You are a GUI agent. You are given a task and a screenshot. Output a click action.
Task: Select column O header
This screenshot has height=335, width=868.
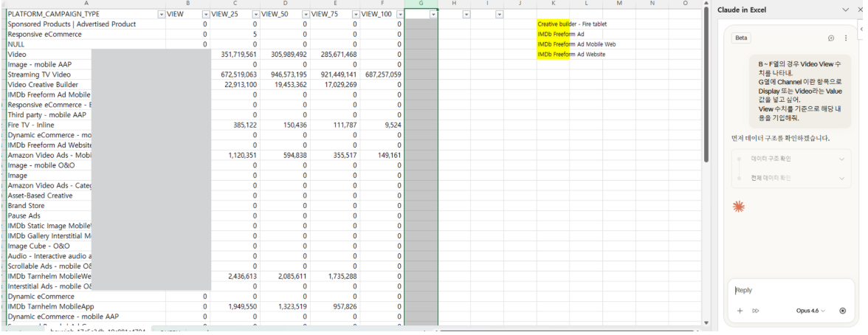685,4
